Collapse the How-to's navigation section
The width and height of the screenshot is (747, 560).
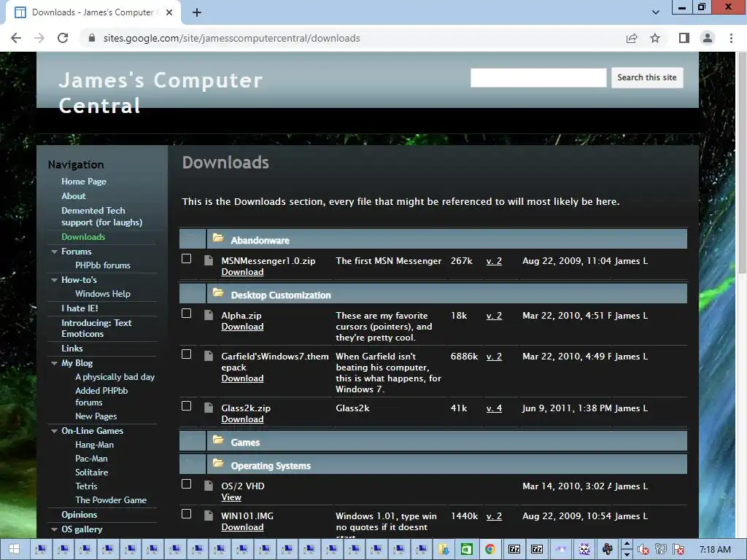(x=54, y=281)
